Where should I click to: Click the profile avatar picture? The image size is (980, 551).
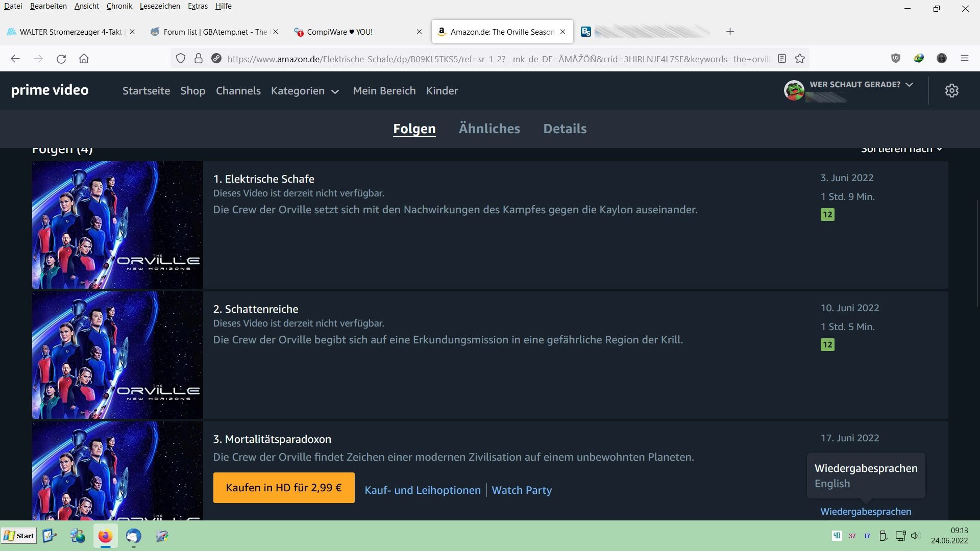coord(794,90)
